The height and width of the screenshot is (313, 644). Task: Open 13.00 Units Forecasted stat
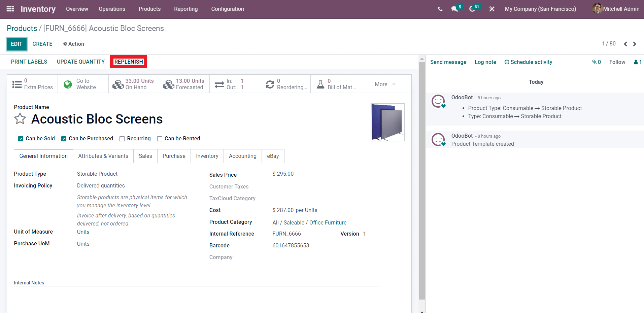tap(184, 84)
